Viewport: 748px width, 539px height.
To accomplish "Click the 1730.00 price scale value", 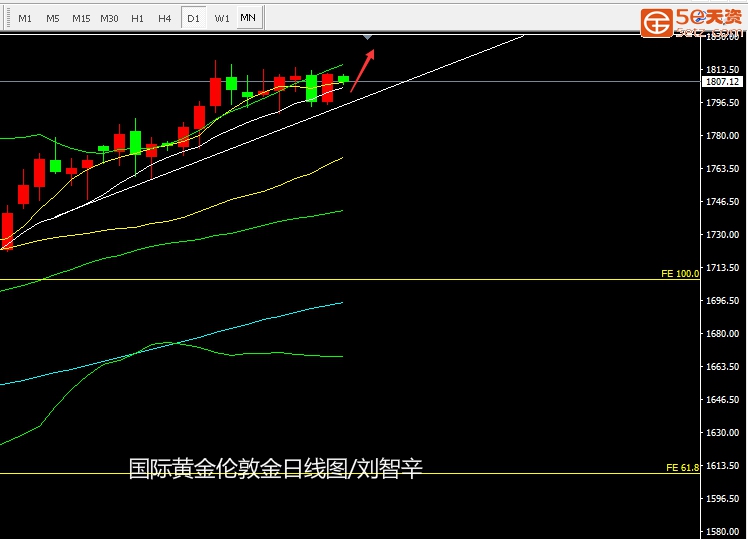I will (722, 234).
